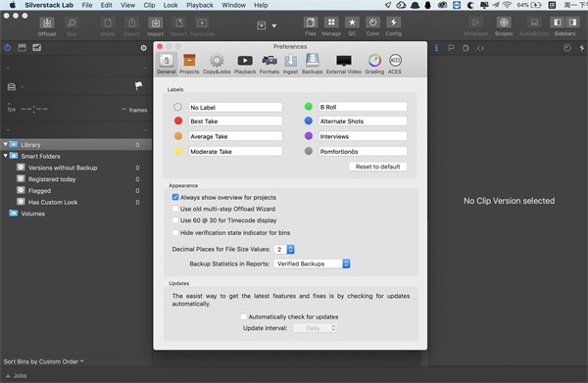588x383 pixels.
Task: Click the green B Roll color dot
Action: click(x=309, y=107)
